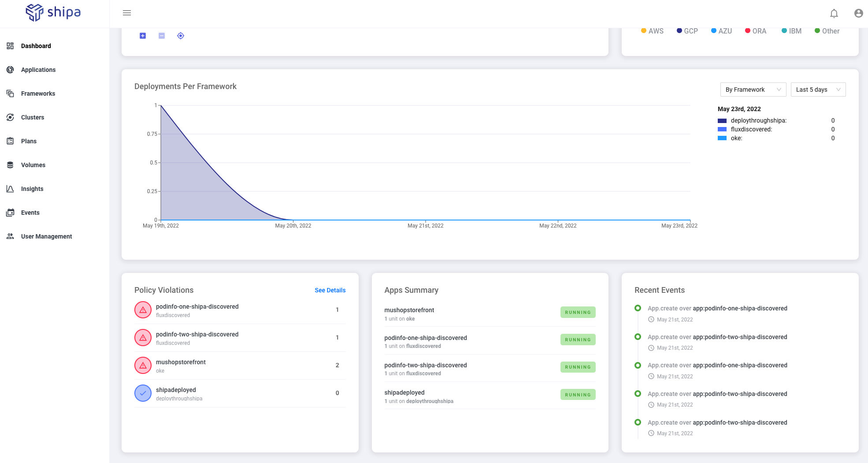Viewport: 868px width, 463px height.
Task: Go to Dashboard menu item
Action: (36, 46)
